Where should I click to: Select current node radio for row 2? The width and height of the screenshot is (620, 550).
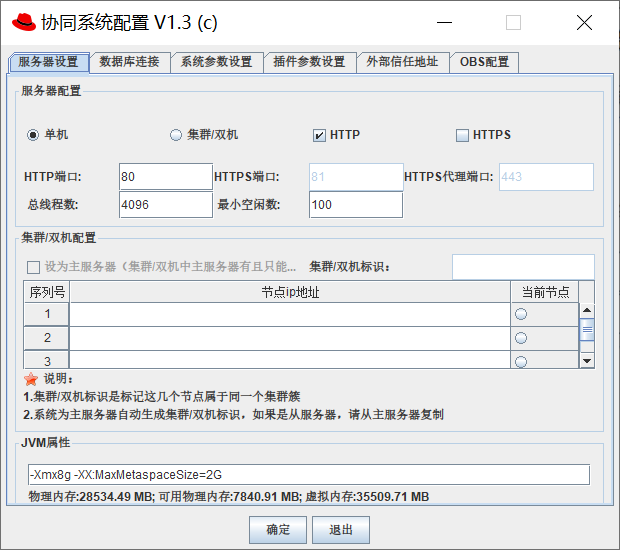(x=521, y=338)
